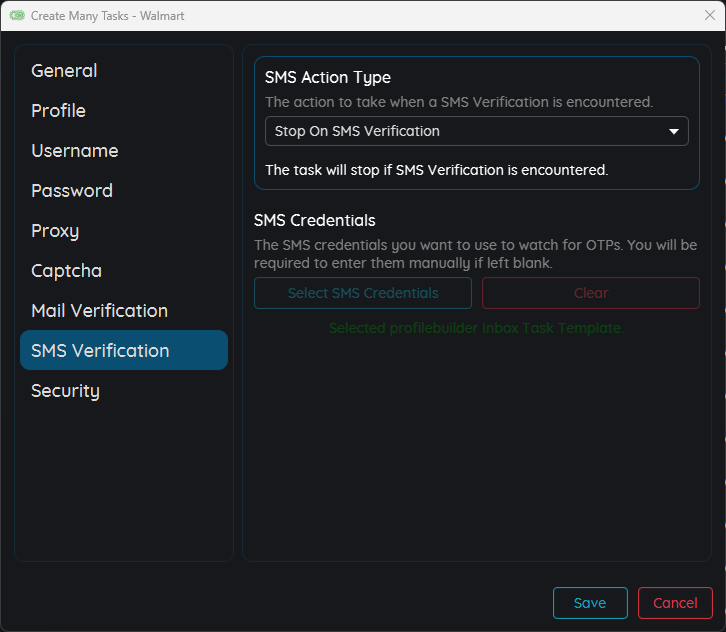
Task: Save the task configuration
Action: tap(590, 603)
